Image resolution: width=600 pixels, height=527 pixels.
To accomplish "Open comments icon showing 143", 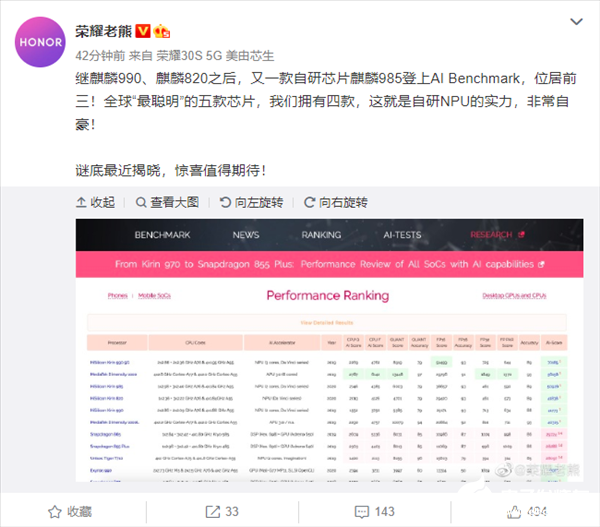I will 375,512.
